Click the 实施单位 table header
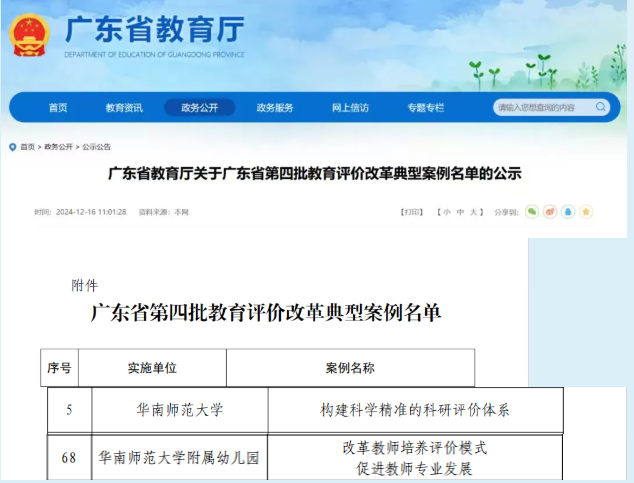Screen dimensions: 634x483 (x=152, y=368)
